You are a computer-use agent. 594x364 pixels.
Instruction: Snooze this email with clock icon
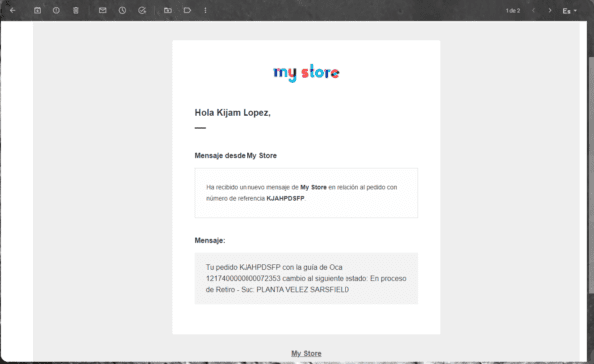122,10
